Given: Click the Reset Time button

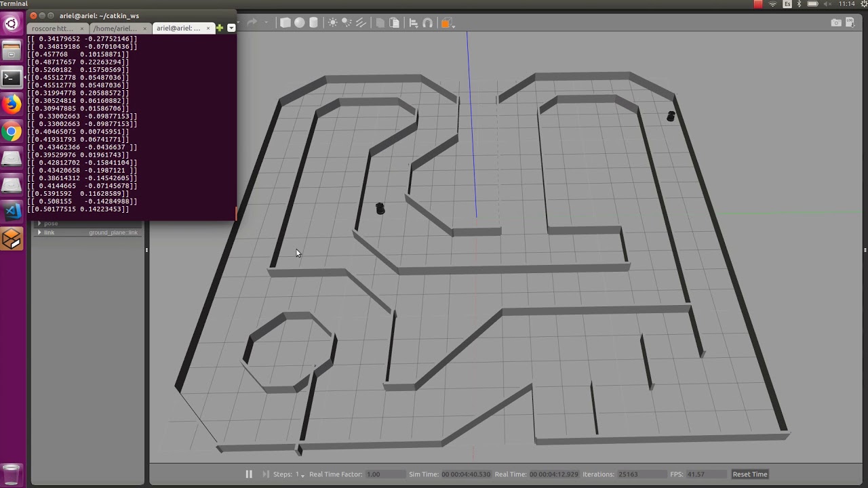Looking at the screenshot, I should (x=750, y=474).
